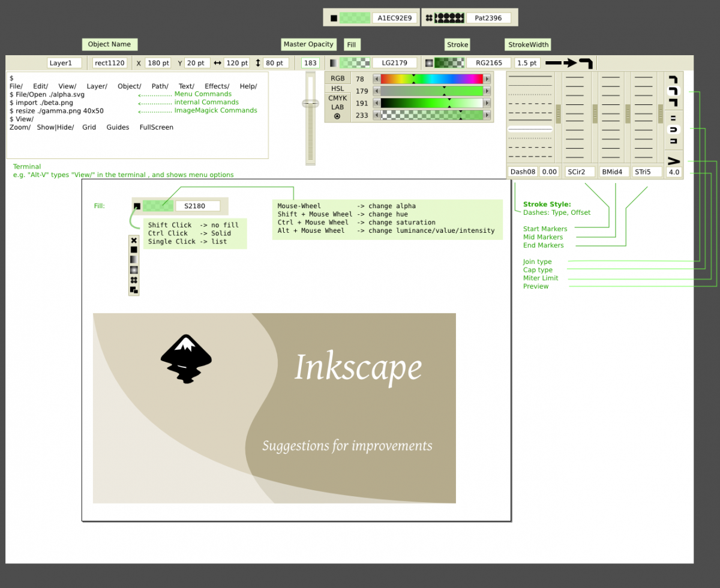Switch to the RGB color tab
Image resolution: width=720 pixels, height=588 pixels.
tap(337, 77)
